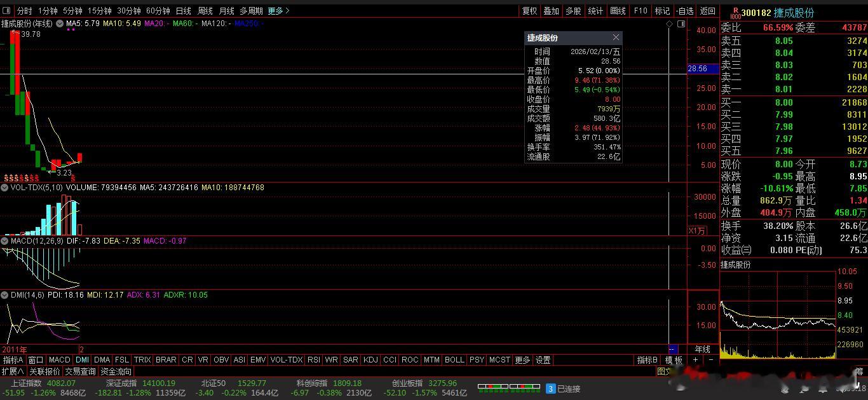Screen dimensions: 868x400
Task: Switch to 日线 chart
Action: (x=183, y=11)
